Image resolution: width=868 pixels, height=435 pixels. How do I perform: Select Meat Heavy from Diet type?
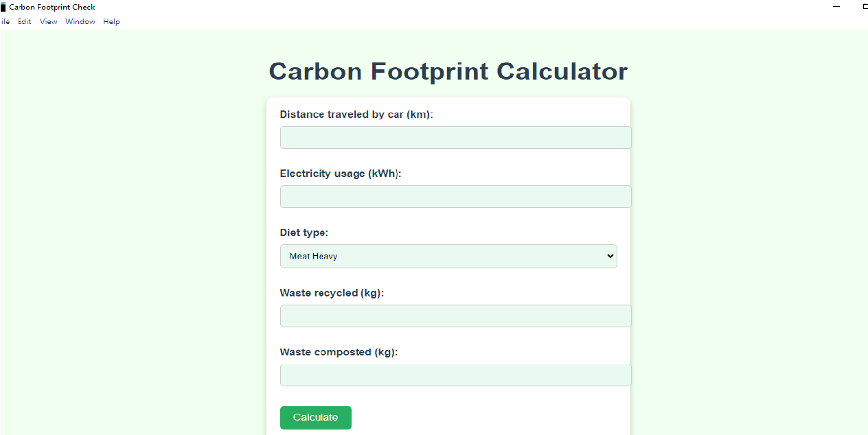448,256
